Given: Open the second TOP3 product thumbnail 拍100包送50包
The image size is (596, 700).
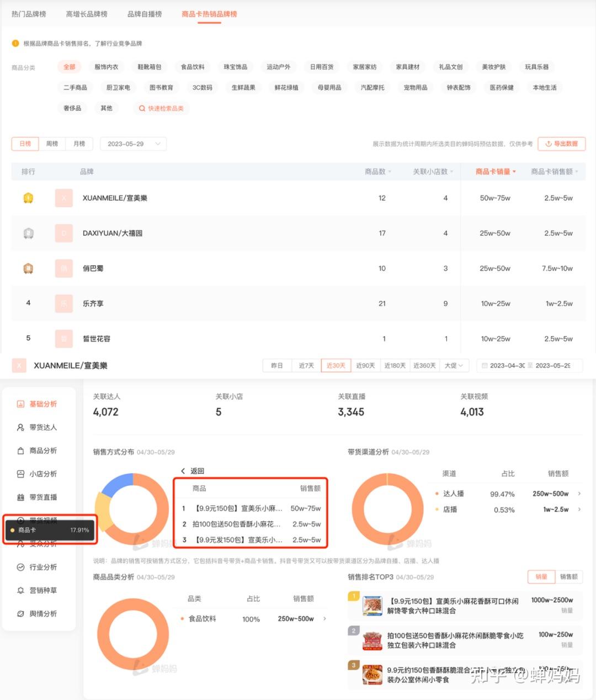Looking at the screenshot, I should click(372, 640).
